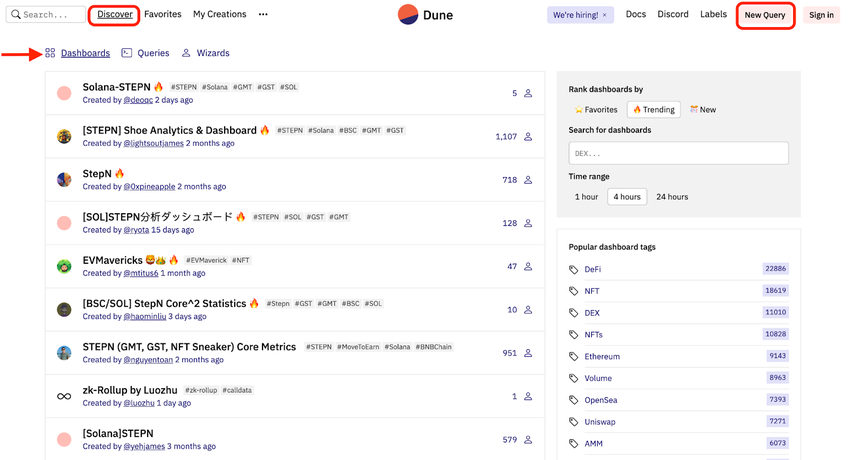Click the search magnifier icon
This screenshot has width=850, height=460.
tap(15, 15)
